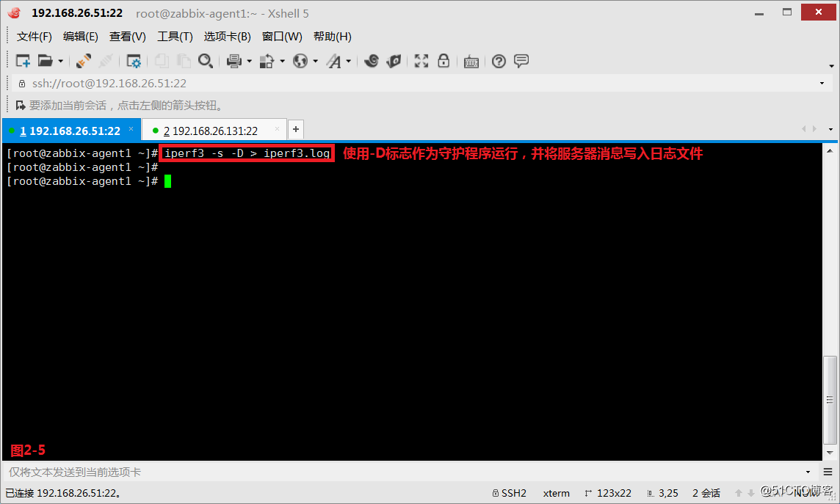Click the terminal vertical scrollbar thumb

830,400
